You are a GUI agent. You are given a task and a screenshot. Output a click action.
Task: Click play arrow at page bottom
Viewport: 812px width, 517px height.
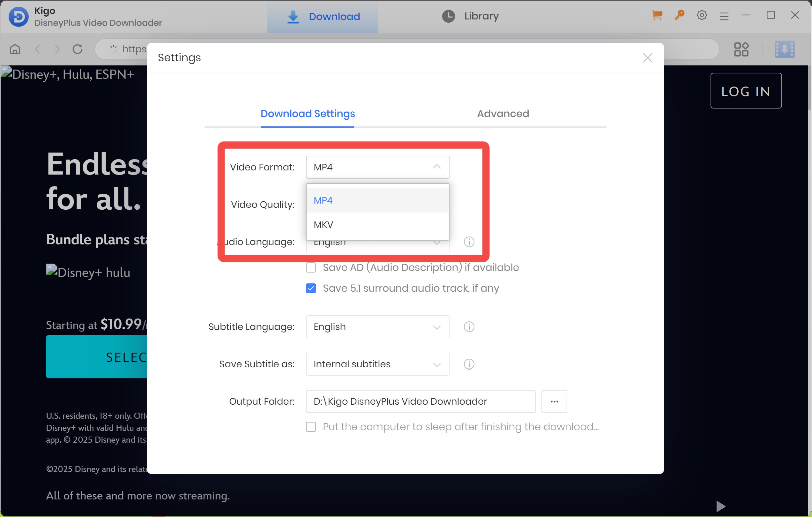(720, 506)
